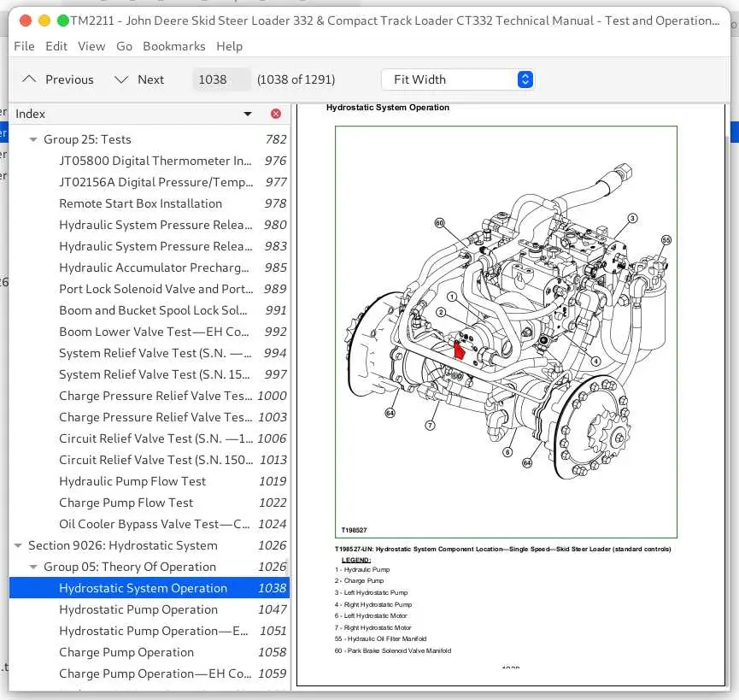
Task: Click the LEGEND: heading text
Action: [x=356, y=560]
